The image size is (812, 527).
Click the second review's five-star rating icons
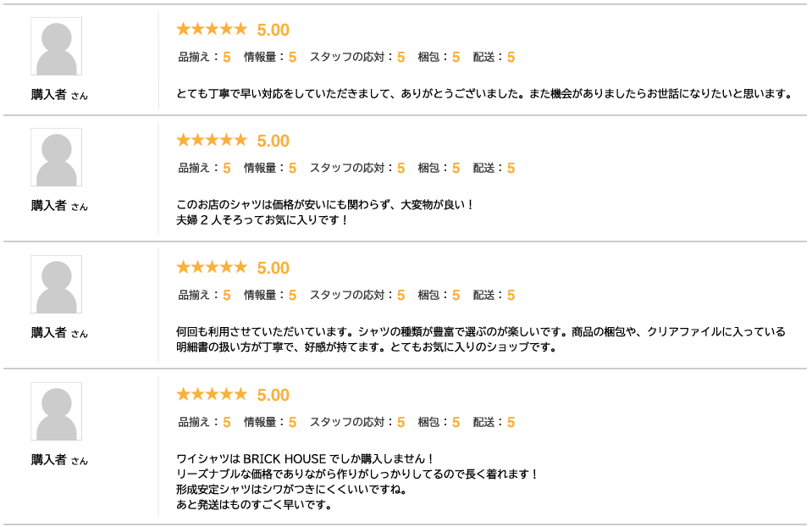(x=211, y=141)
